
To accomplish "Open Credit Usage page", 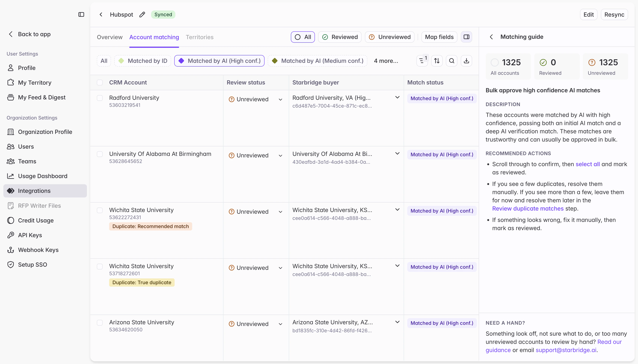I will tap(45, 220).
